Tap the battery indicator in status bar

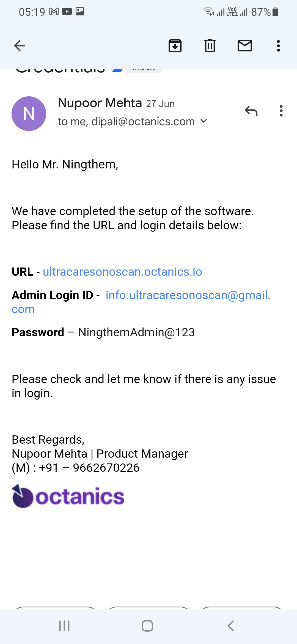275,12
